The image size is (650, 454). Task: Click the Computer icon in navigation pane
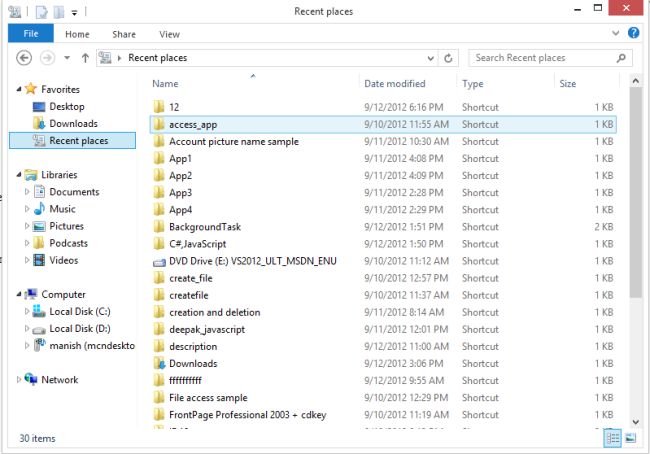[x=31, y=294]
